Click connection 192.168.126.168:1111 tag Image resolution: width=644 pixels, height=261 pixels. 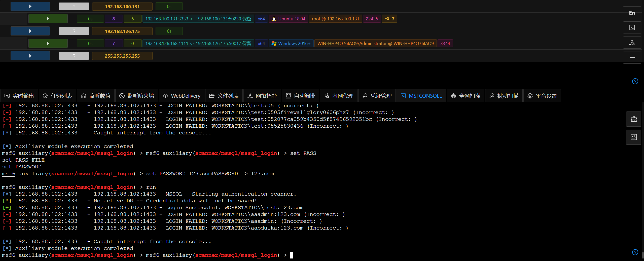coord(198,43)
